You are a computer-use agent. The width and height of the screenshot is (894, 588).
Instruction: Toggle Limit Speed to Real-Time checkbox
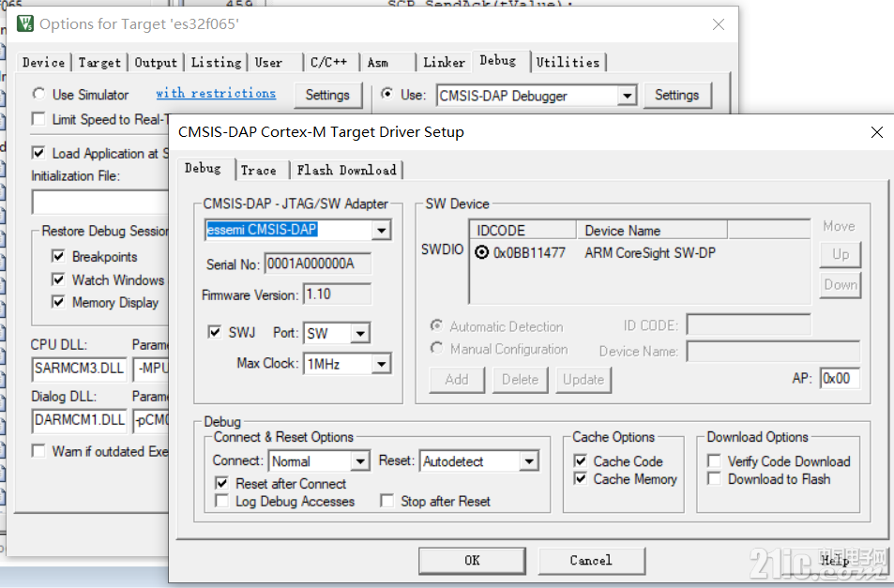(x=38, y=119)
